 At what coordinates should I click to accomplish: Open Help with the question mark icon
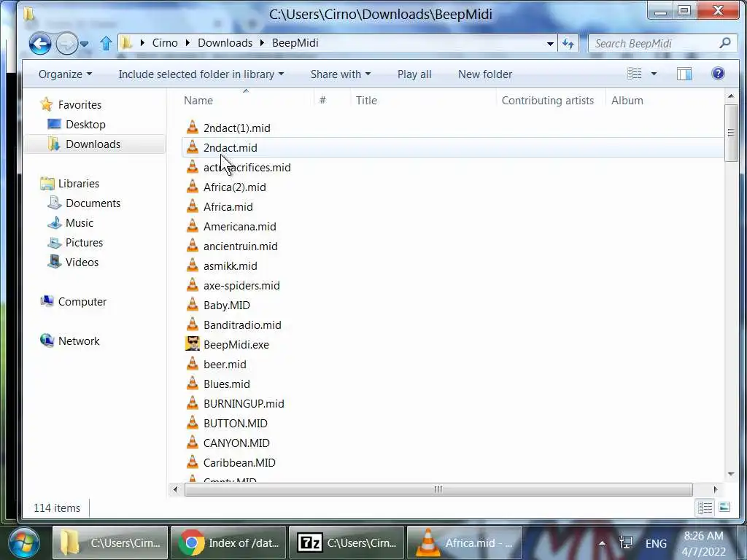[x=718, y=74]
